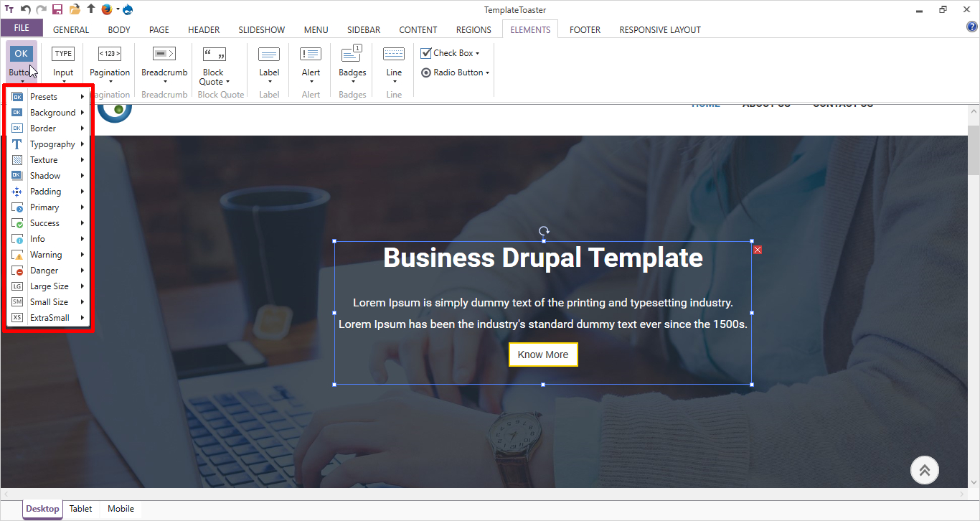The width and height of the screenshot is (980, 521).
Task: Select the Pagination element icon
Action: click(x=110, y=54)
